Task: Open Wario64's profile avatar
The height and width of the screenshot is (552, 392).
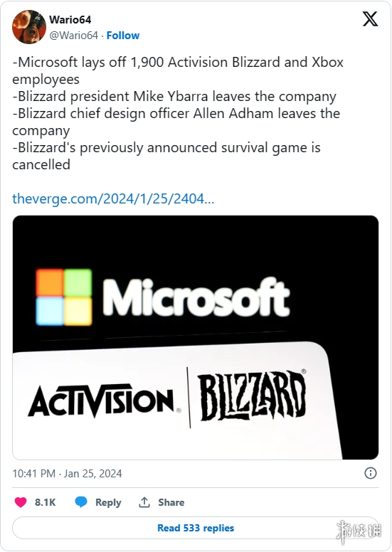Action: click(x=29, y=27)
